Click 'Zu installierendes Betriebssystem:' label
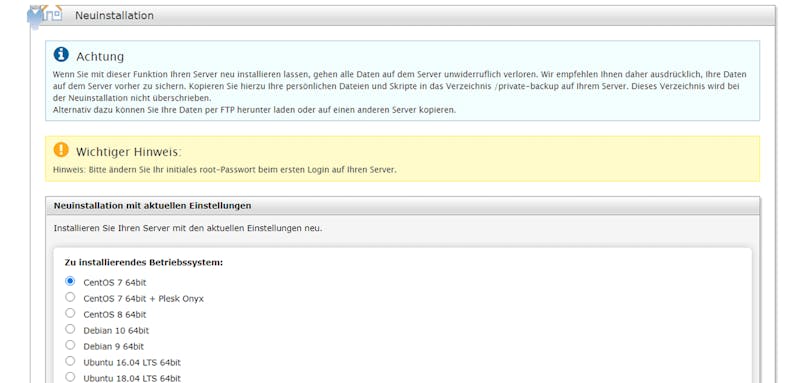800x383 pixels. point(144,263)
